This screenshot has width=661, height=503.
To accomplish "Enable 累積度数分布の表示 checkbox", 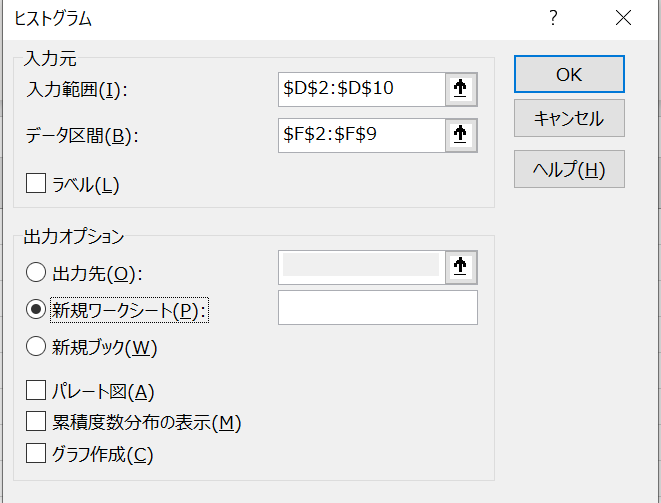I will [37, 422].
